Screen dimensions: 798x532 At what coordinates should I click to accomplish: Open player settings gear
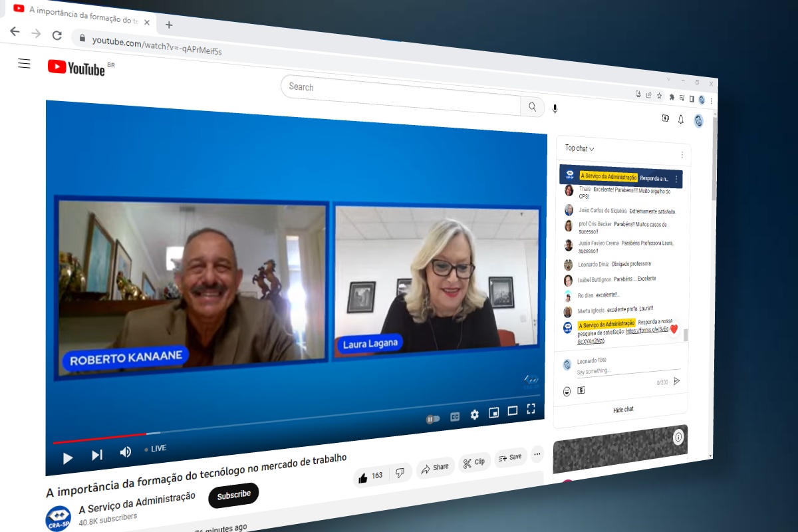[474, 414]
